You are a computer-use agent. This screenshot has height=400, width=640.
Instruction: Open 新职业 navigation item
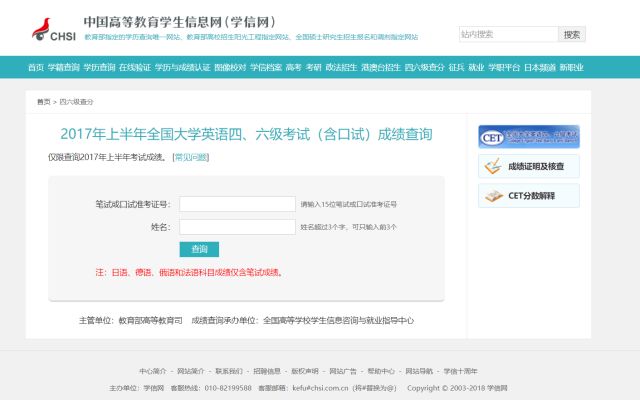[571, 67]
